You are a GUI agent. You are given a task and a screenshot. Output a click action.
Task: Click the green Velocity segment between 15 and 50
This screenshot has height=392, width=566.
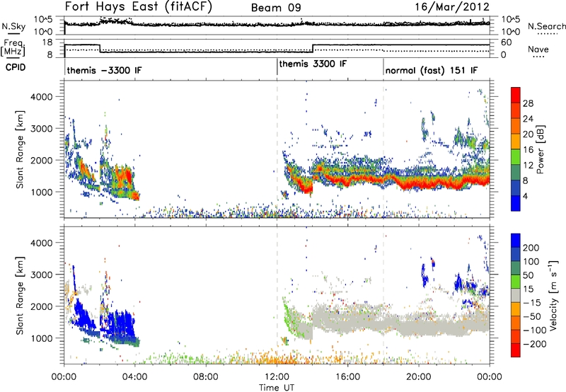click(x=516, y=282)
